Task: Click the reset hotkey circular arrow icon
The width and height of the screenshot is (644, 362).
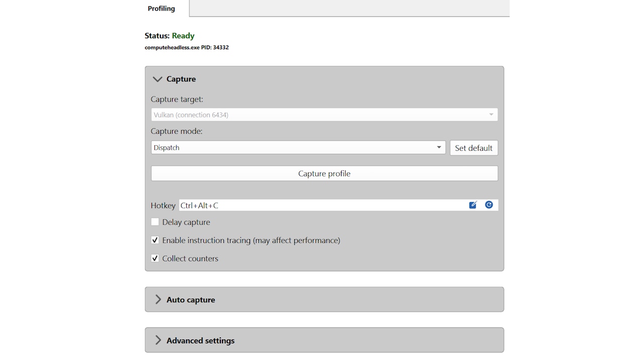Action: [x=489, y=205]
